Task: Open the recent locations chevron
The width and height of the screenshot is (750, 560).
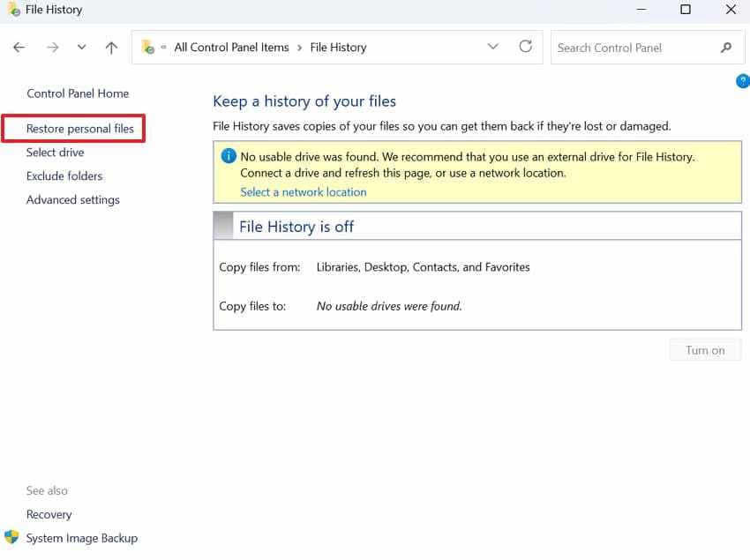Action: pos(82,47)
